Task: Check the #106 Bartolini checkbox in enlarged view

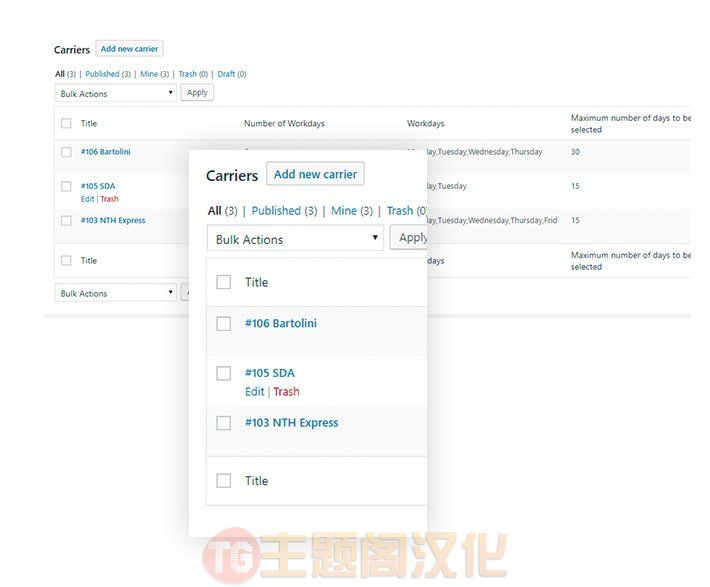Action: coord(224,324)
